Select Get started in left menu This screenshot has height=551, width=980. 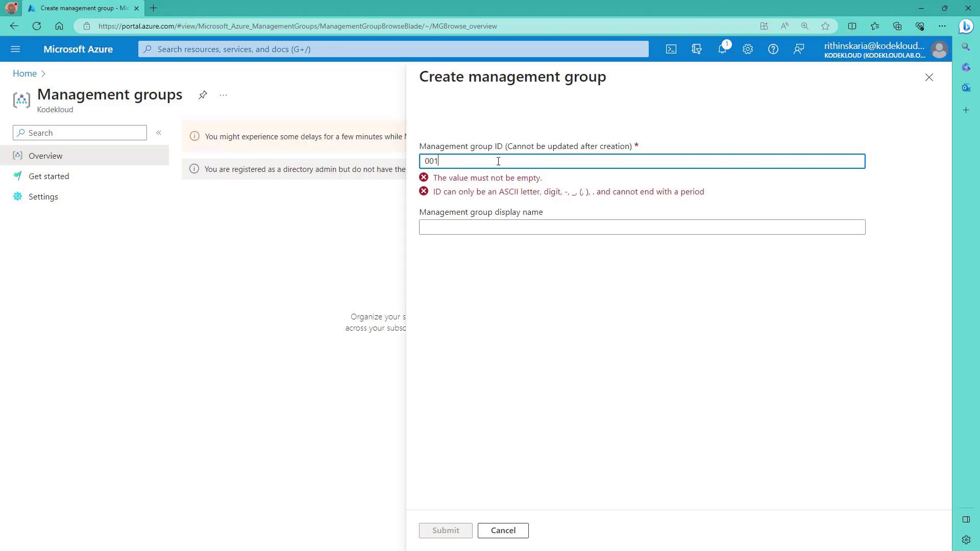(x=48, y=176)
